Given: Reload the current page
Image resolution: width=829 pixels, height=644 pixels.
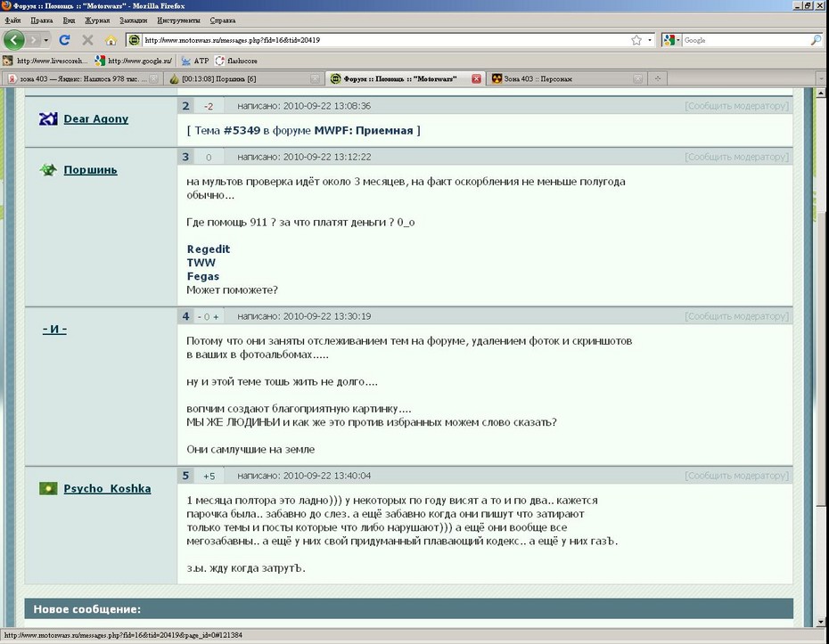Looking at the screenshot, I should point(64,40).
